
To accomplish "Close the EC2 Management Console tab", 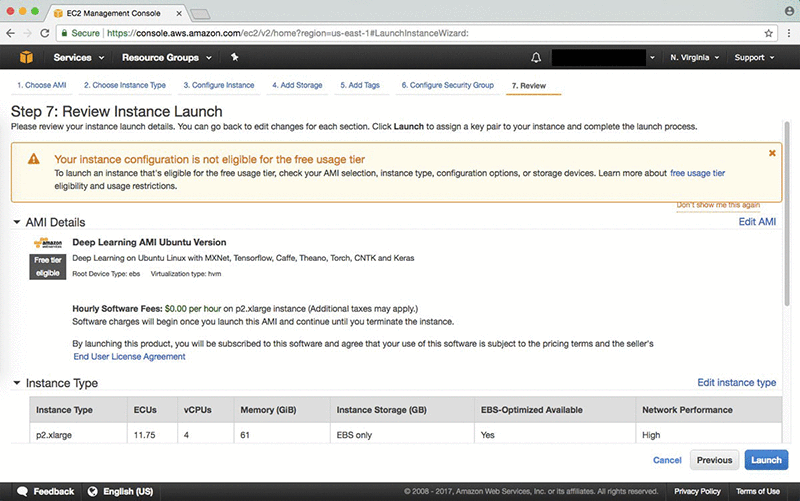I will 179,13.
